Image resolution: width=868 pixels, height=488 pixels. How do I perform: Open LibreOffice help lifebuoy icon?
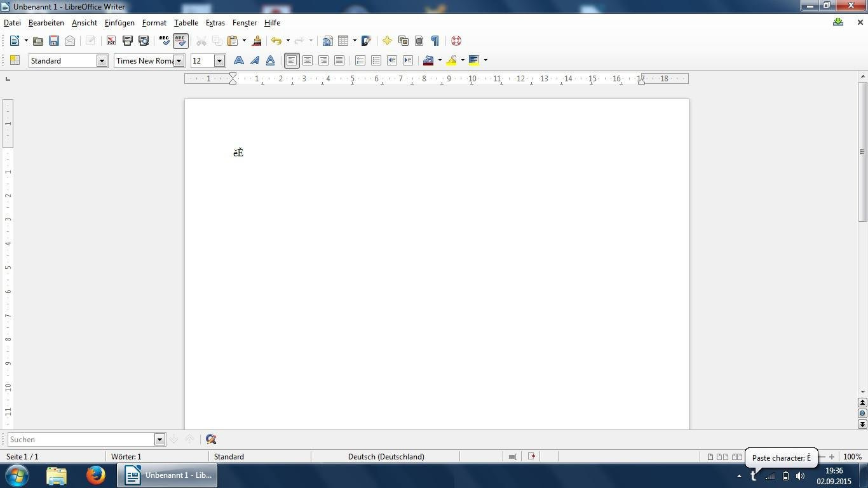coord(456,41)
